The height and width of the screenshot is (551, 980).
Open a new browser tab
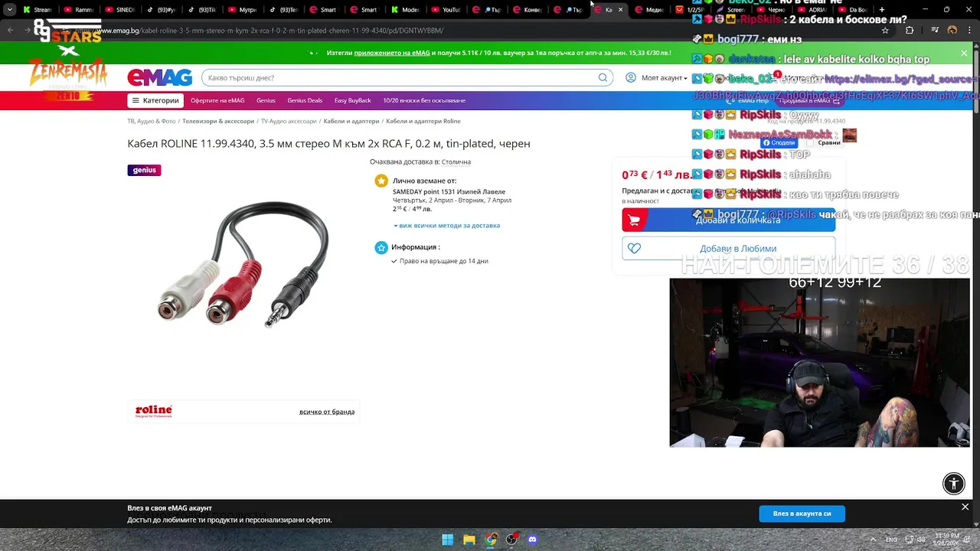click(x=882, y=10)
